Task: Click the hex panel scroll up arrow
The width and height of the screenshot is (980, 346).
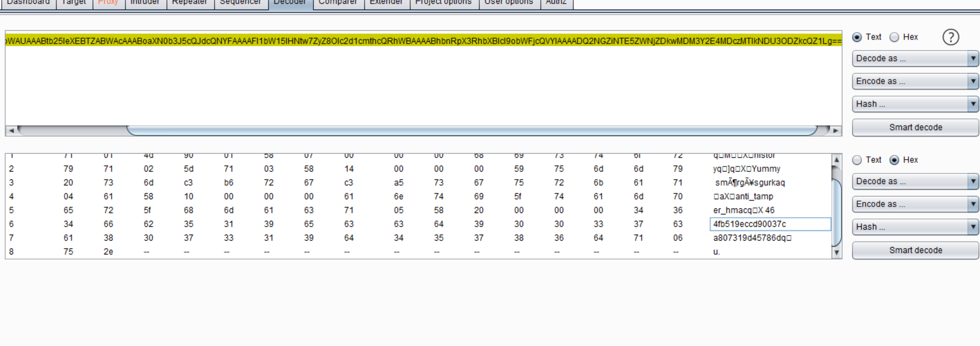Action: click(837, 160)
